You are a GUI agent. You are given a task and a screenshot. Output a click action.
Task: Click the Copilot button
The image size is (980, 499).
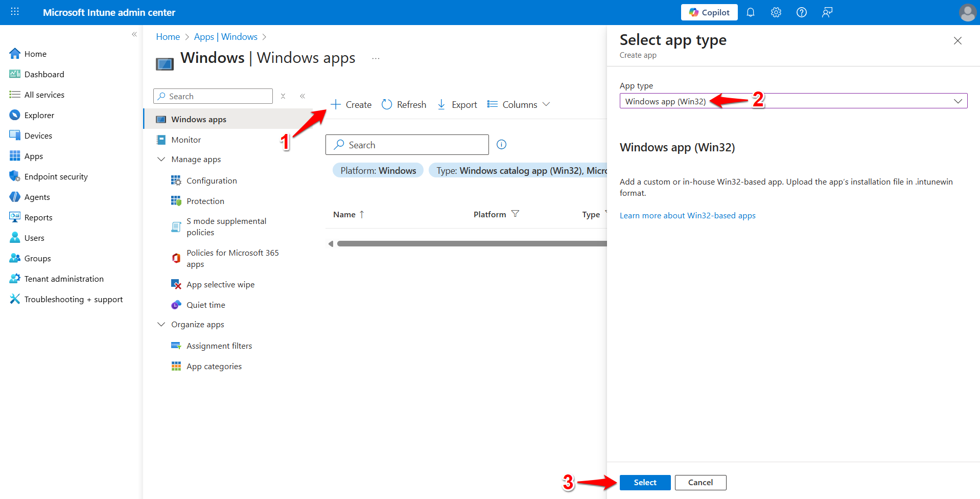[x=709, y=12]
